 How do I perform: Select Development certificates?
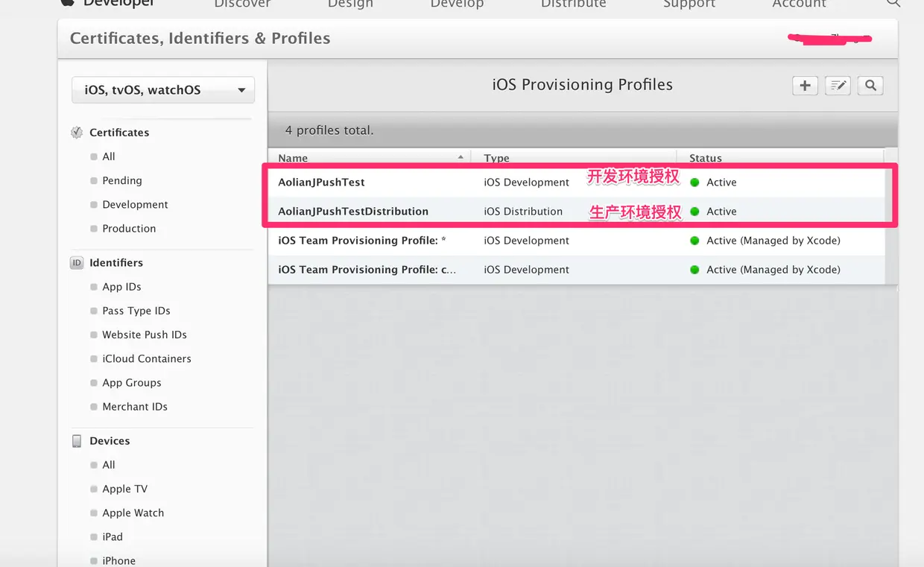(x=135, y=204)
